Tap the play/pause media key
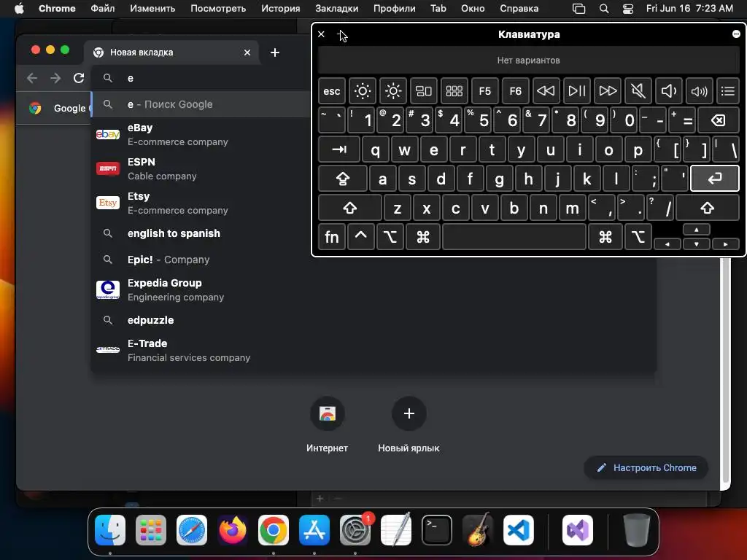This screenshot has height=560, width=747. click(x=576, y=91)
